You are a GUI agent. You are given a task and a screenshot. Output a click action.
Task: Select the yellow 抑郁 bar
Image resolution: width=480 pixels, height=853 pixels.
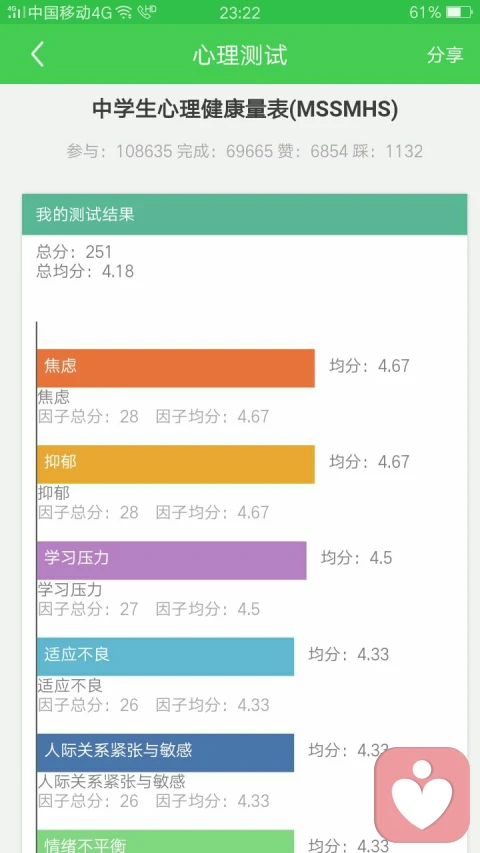(x=176, y=464)
